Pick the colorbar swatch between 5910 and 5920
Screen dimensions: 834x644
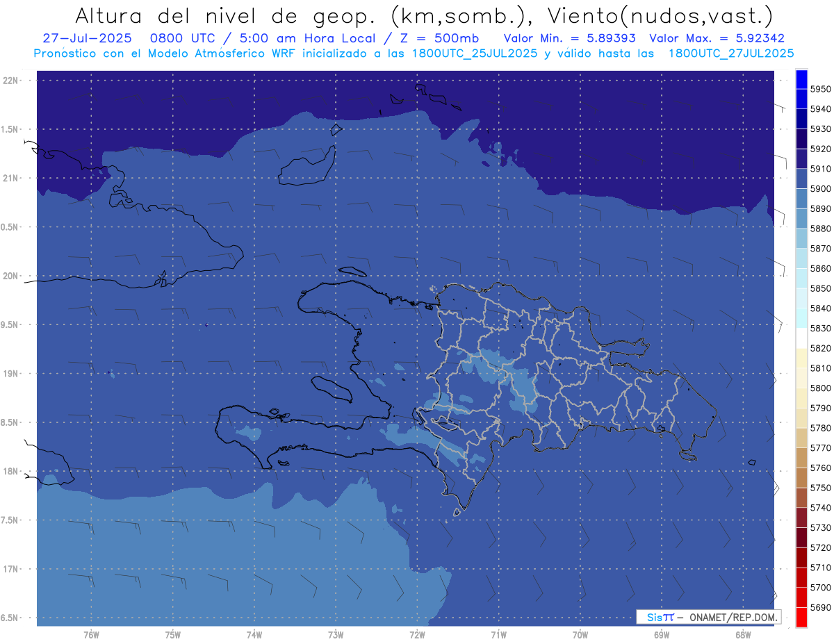[x=801, y=158]
